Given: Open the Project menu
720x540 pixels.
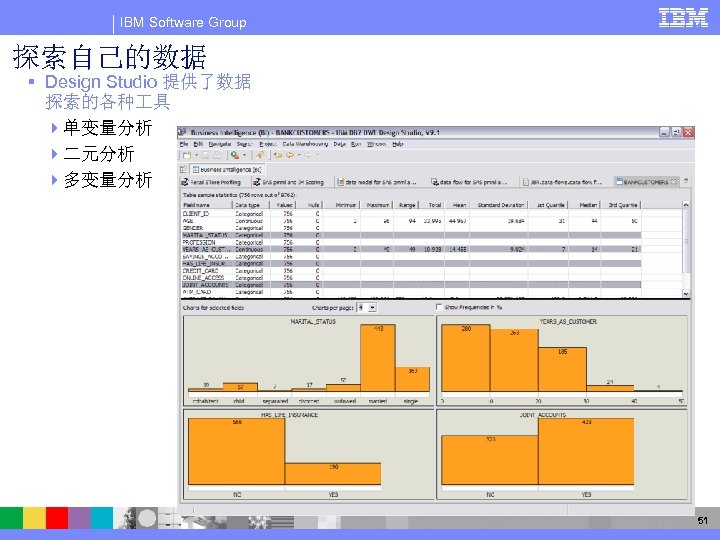Looking at the screenshot, I should coord(268,144).
